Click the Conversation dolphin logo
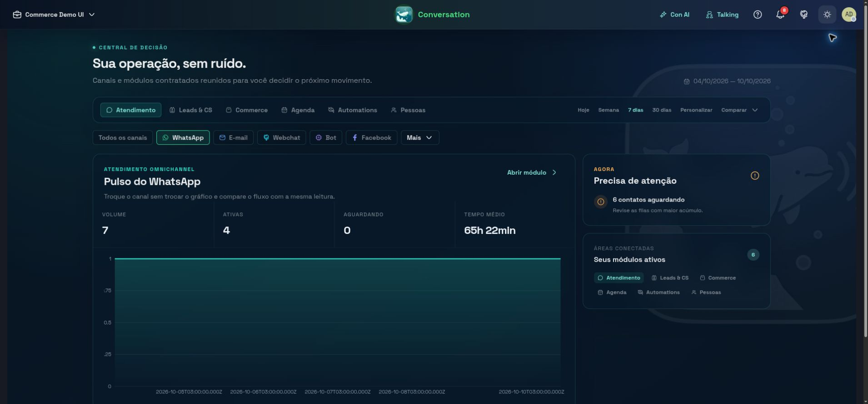 click(x=404, y=15)
